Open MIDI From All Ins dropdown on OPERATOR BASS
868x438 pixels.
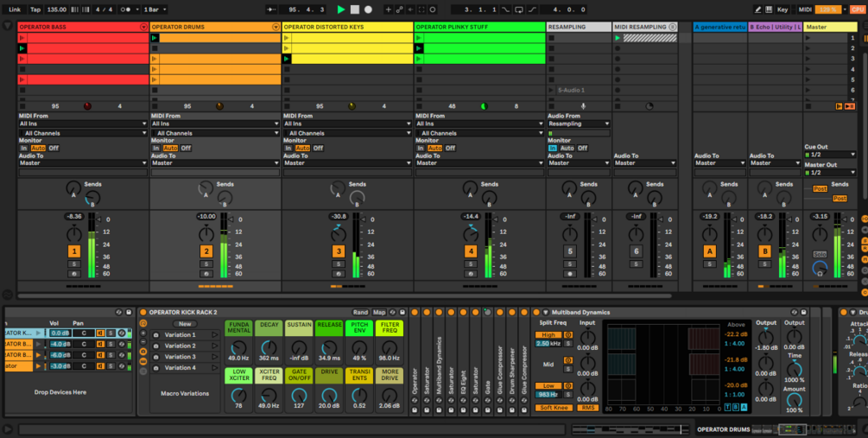(x=83, y=124)
